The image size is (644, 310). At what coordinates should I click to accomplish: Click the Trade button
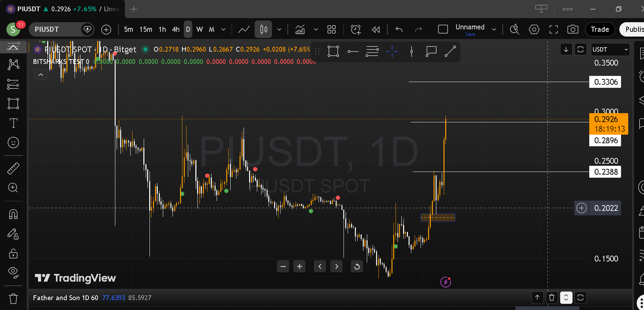pos(600,29)
